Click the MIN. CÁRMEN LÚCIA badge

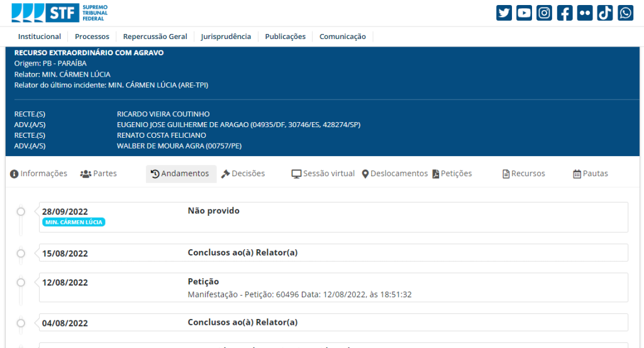point(74,222)
